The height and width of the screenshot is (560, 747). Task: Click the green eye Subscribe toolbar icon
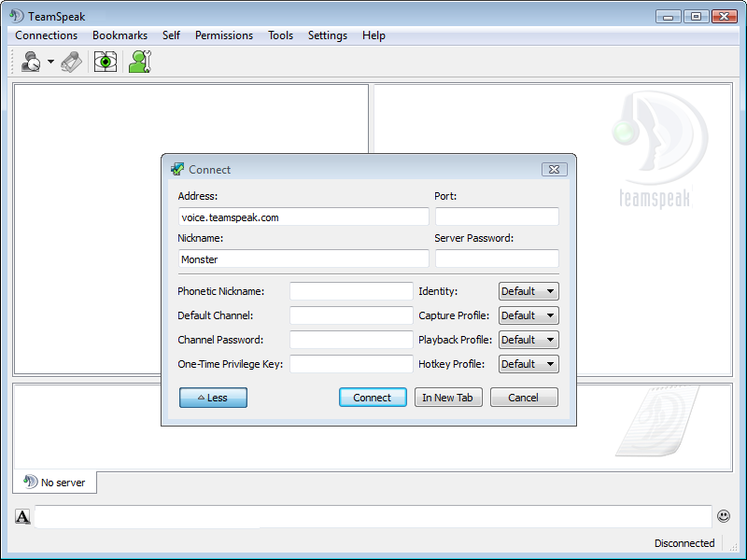(106, 62)
